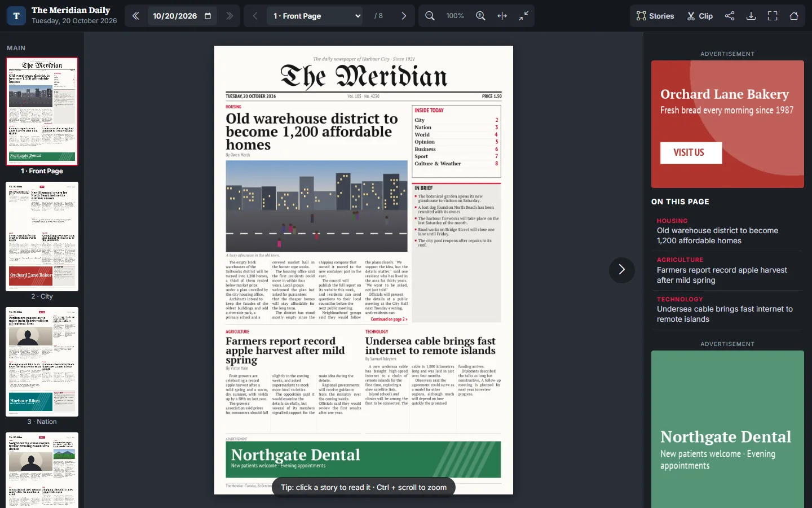Click 'Culture & Weather' in Inside Today

pyautogui.click(x=456, y=164)
